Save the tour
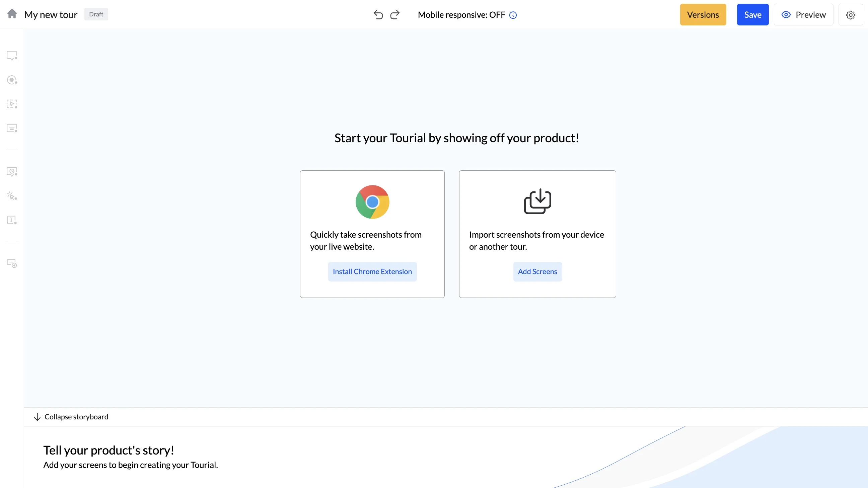Viewport: 868px width, 488px height. tap(753, 15)
